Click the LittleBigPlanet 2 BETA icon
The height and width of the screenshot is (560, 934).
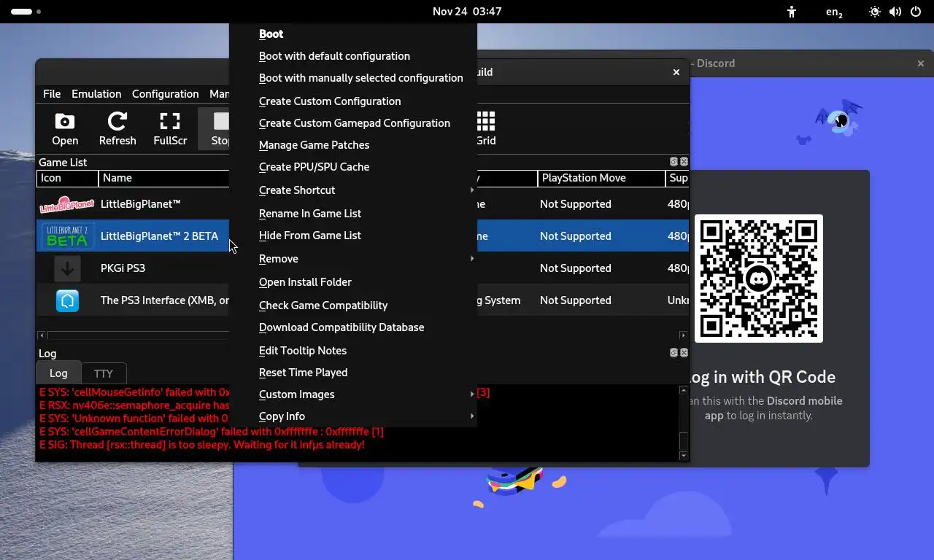click(x=67, y=236)
